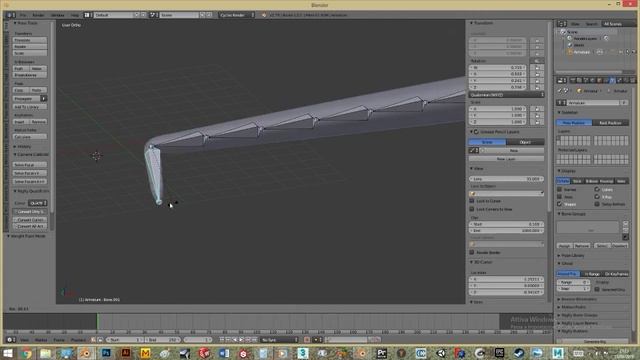Open Photoshop from the Windows taskbar
640x360 pixels.
(x=106, y=353)
